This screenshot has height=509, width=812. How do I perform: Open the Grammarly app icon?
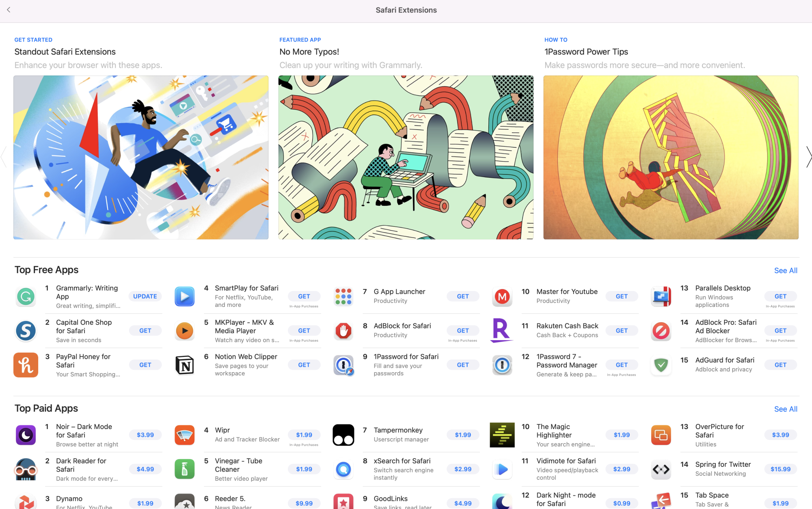(x=26, y=296)
